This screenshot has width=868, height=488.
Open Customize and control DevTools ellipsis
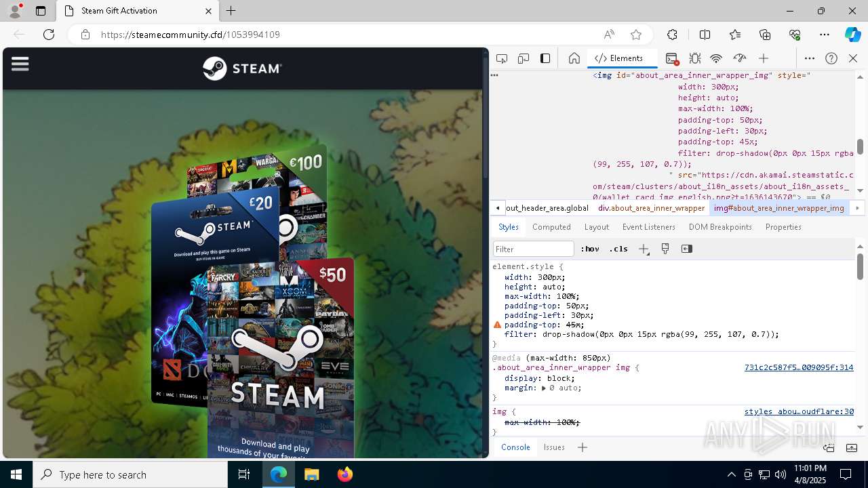tap(810, 58)
